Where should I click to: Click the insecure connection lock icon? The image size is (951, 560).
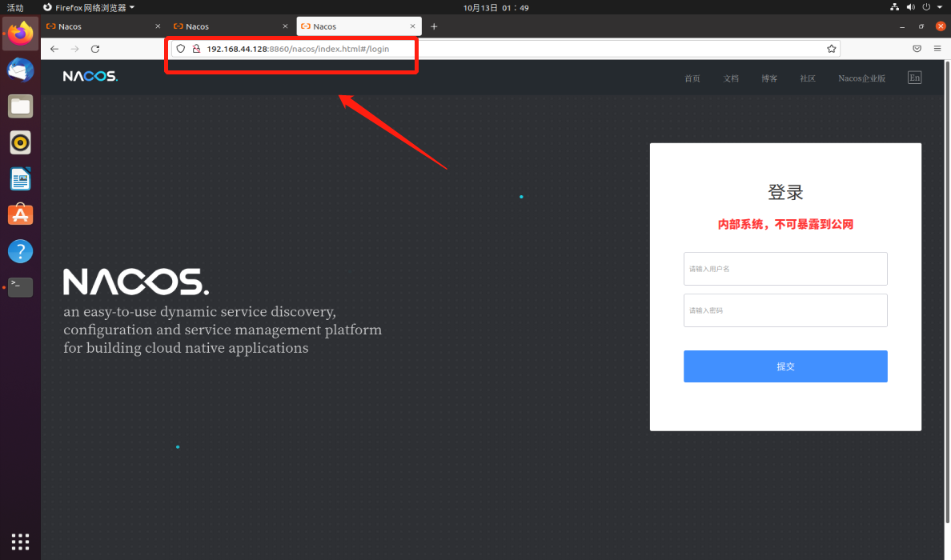[x=196, y=49]
